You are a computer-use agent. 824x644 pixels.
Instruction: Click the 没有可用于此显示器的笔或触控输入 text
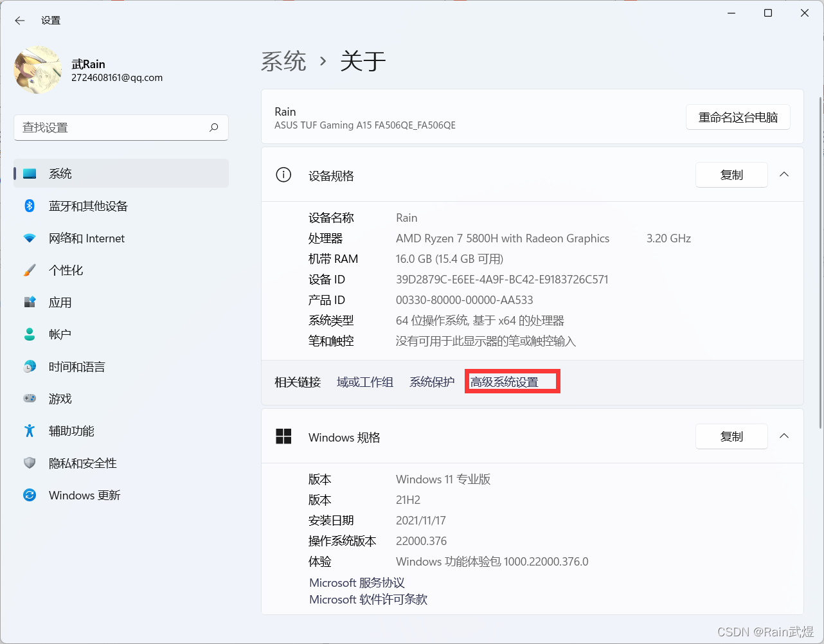(x=486, y=341)
